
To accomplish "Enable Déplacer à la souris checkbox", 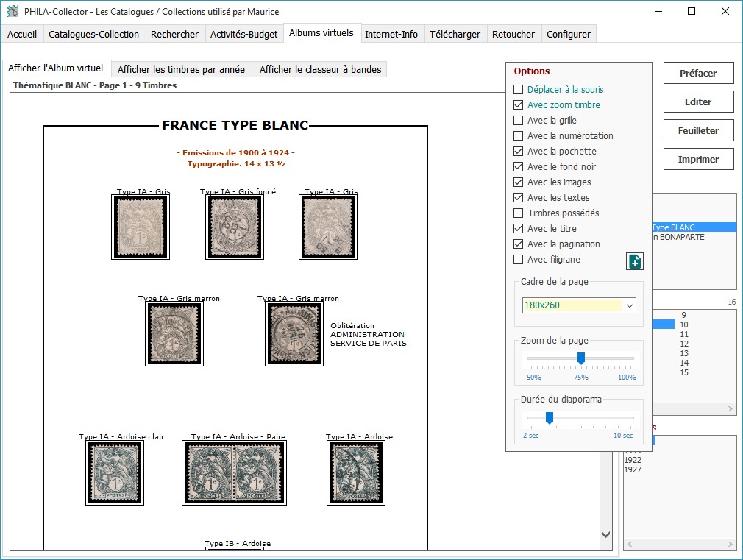I will point(519,90).
